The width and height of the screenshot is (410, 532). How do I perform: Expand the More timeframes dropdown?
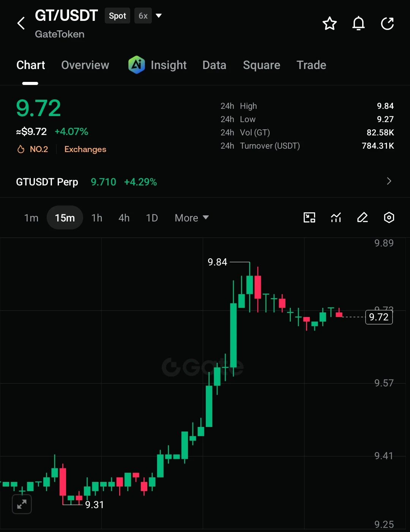point(192,218)
